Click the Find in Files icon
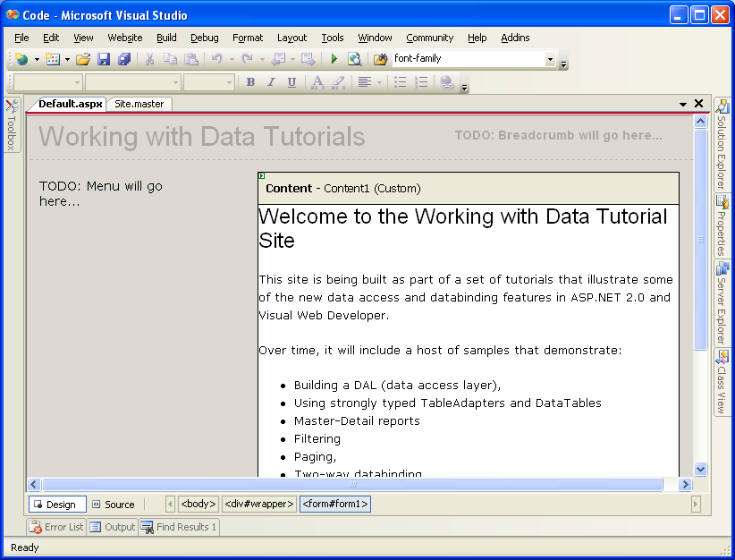 click(380, 59)
